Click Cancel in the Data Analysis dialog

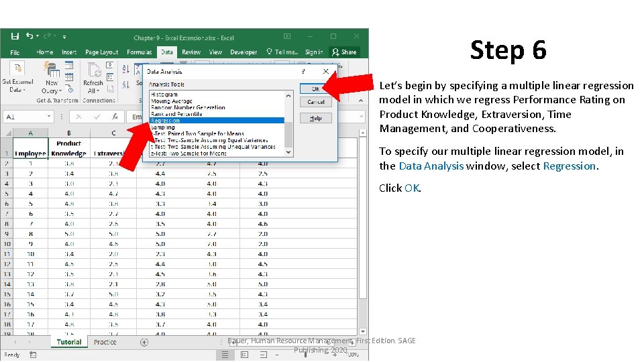click(315, 102)
